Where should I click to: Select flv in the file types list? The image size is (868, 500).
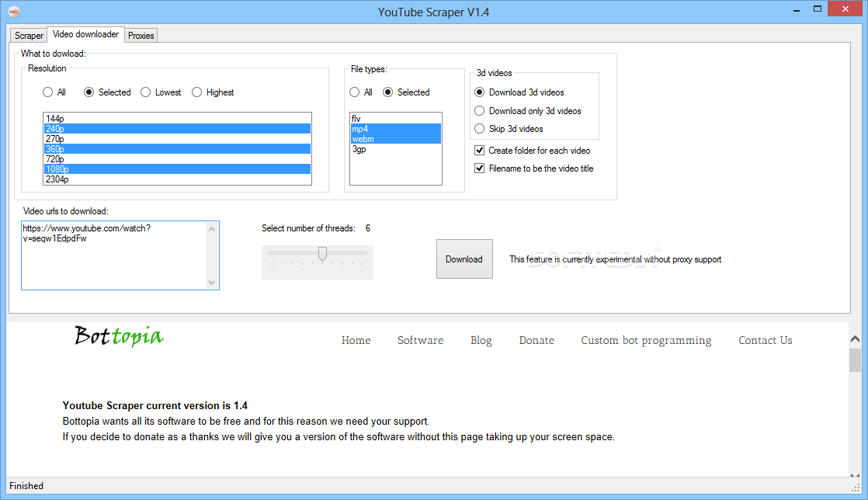click(396, 119)
